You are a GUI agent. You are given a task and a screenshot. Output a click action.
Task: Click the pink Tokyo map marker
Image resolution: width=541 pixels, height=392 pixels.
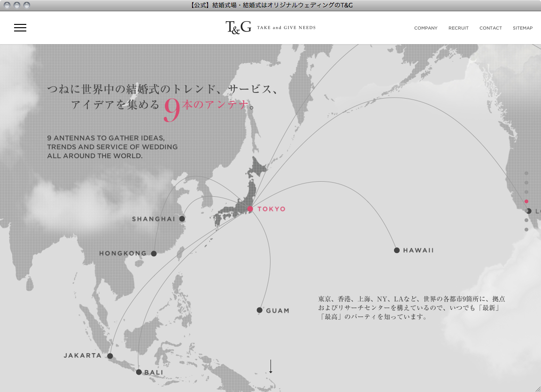250,209
